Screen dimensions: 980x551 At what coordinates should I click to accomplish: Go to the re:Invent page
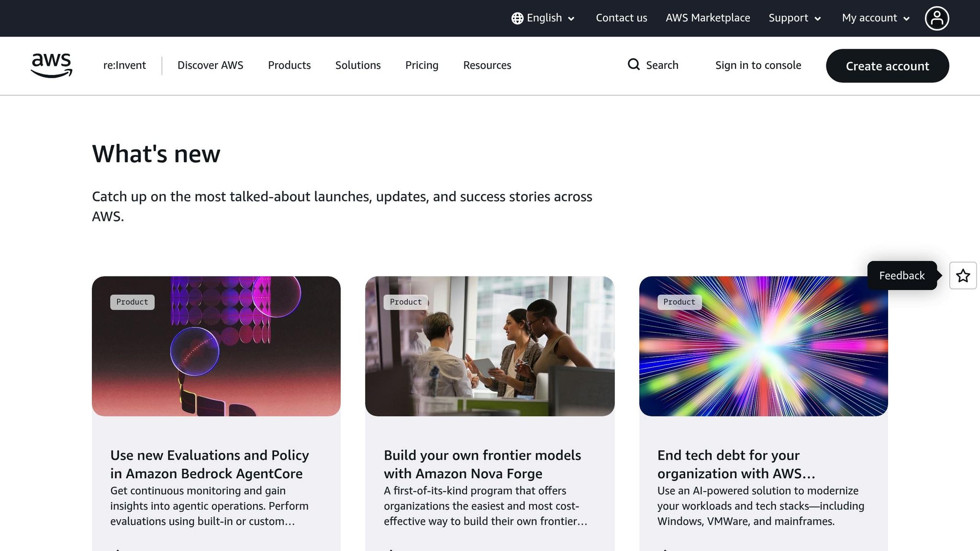click(x=124, y=65)
